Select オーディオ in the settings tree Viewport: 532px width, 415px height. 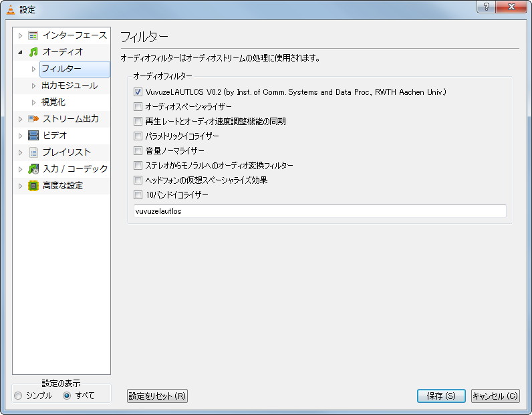coord(63,52)
